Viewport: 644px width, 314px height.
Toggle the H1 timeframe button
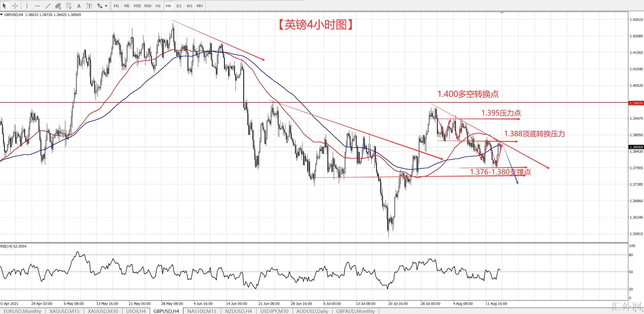click(158, 6)
